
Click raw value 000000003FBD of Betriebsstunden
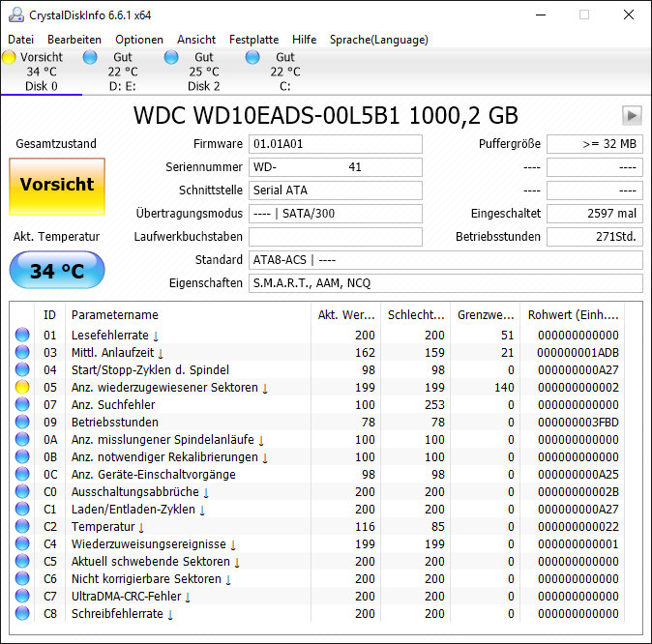(x=578, y=423)
